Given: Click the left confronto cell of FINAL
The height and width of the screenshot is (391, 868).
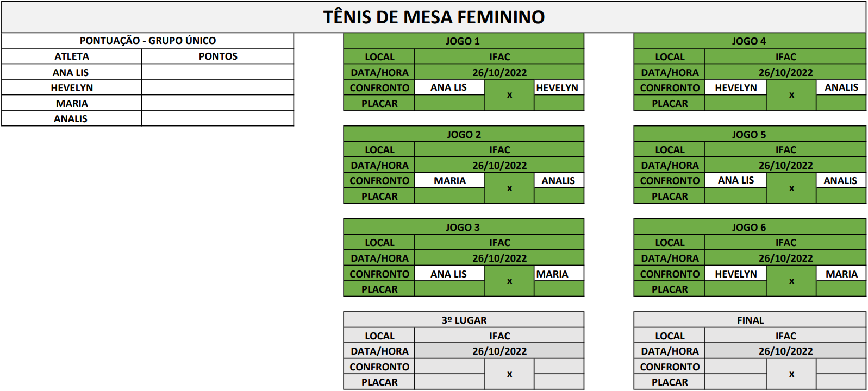Looking at the screenshot, I should (x=735, y=367).
